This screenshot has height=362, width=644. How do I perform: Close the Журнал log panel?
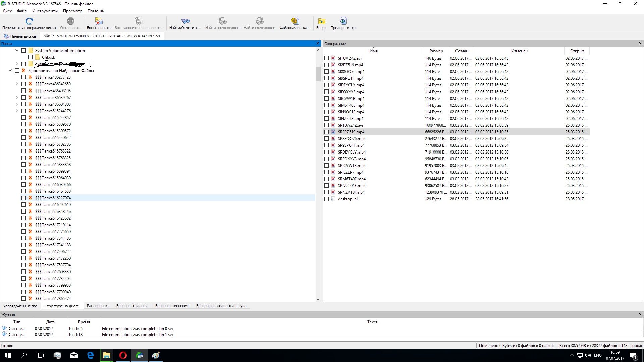pyautogui.click(x=640, y=314)
